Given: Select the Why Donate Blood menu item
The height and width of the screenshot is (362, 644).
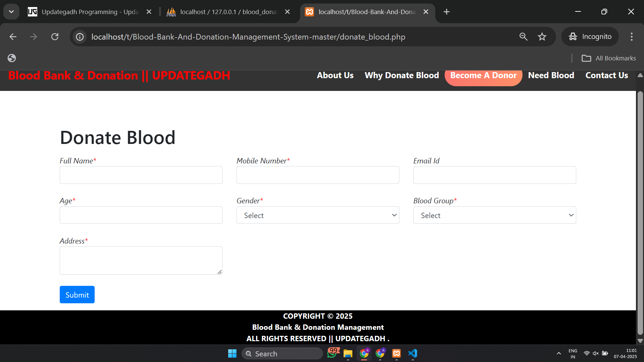Looking at the screenshot, I should click(x=401, y=75).
